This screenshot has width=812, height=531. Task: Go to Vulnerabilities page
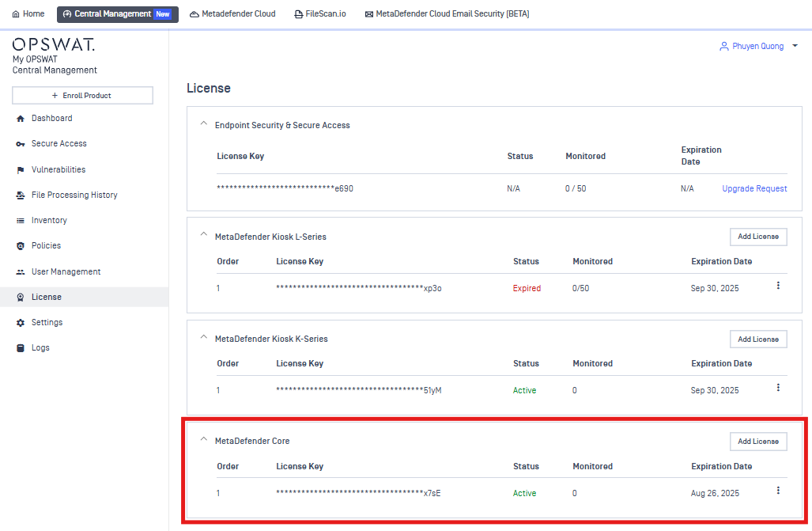tap(84, 169)
